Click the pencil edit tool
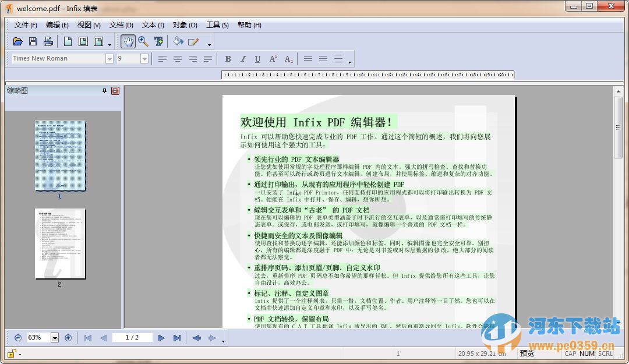 [x=193, y=41]
